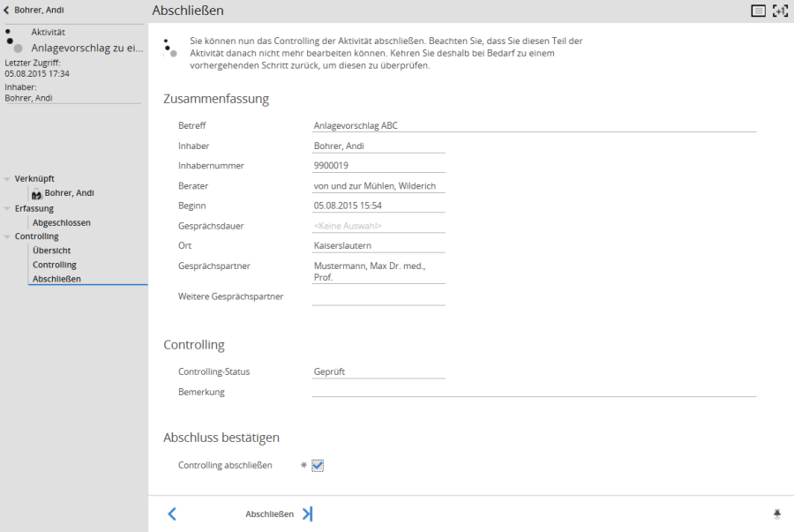794x532 pixels.
Task: Collapse the Controlling tree section
Action: click(x=7, y=236)
